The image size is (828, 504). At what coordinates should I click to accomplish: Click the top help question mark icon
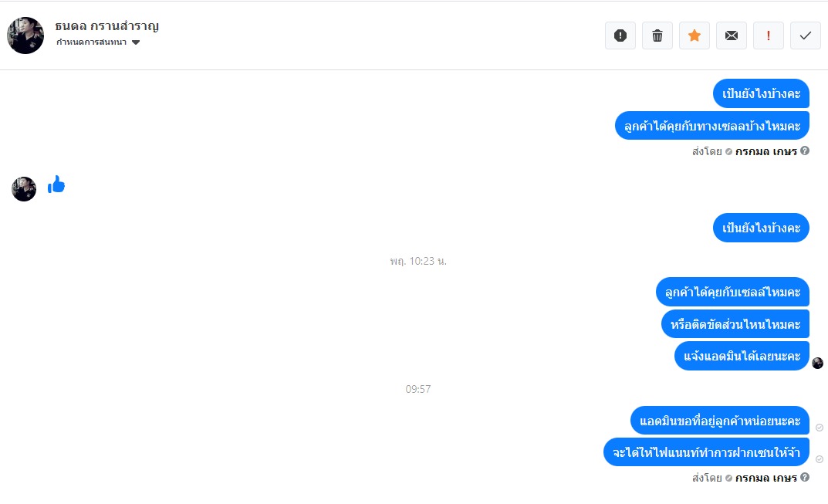805,151
